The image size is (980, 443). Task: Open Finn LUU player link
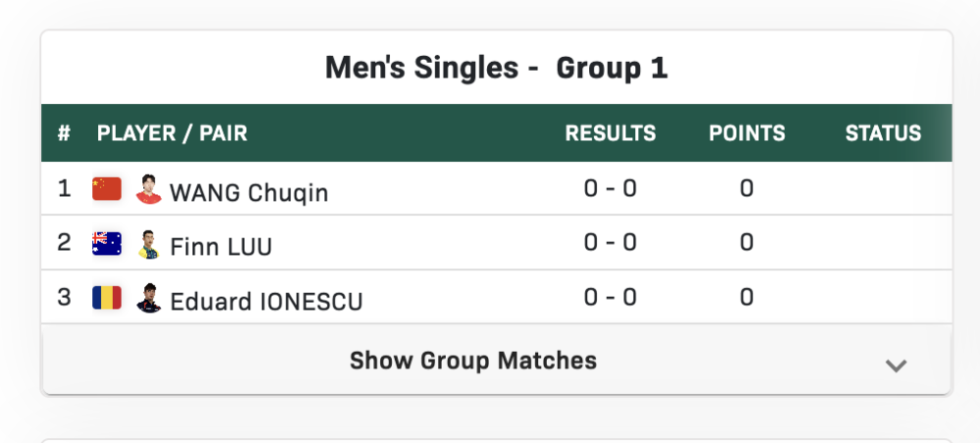pyautogui.click(x=221, y=247)
